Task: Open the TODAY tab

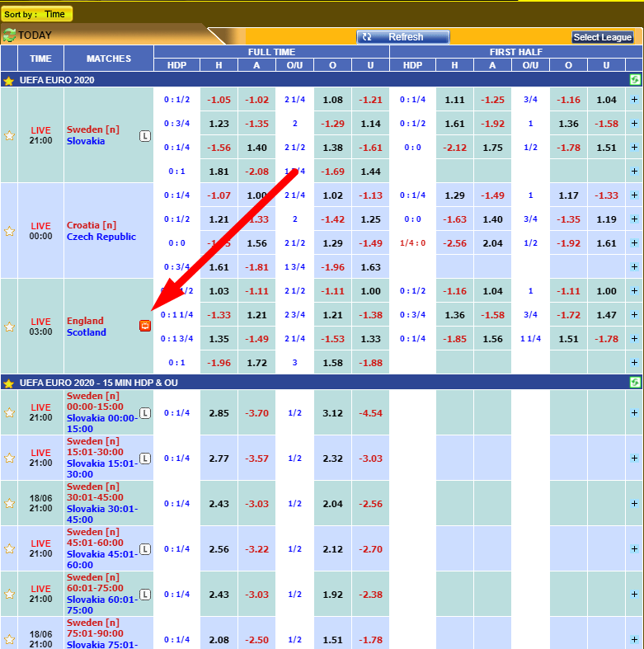Action: point(35,35)
